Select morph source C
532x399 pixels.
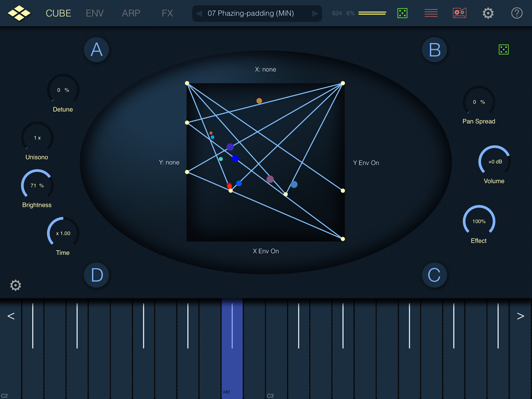434,275
